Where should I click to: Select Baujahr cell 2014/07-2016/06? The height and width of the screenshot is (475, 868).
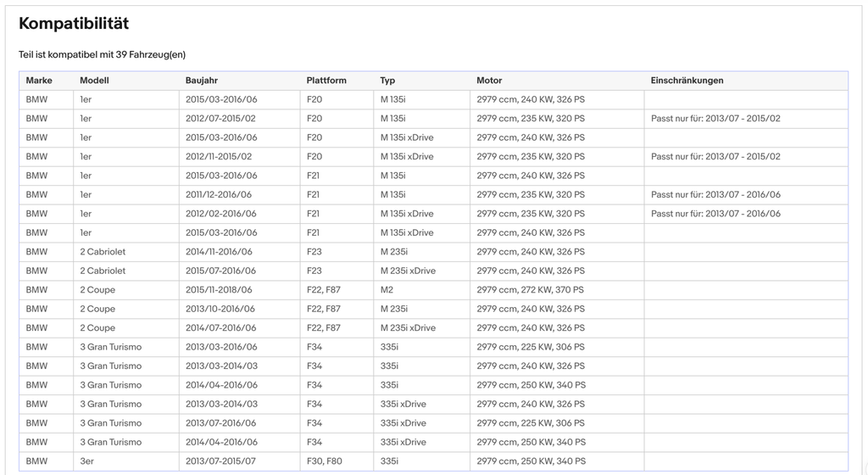point(221,327)
